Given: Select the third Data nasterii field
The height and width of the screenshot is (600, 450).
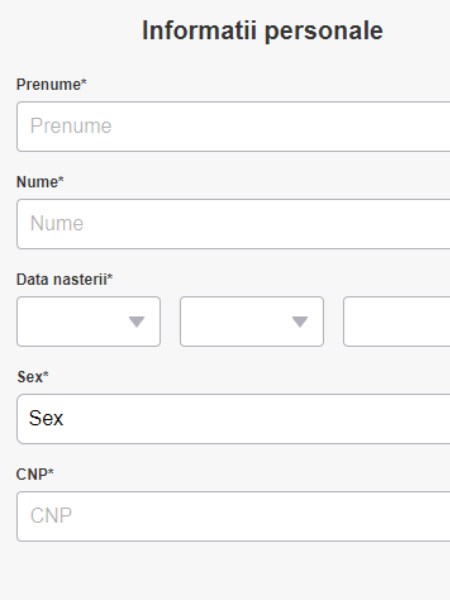Looking at the screenshot, I should pyautogui.click(x=397, y=321).
